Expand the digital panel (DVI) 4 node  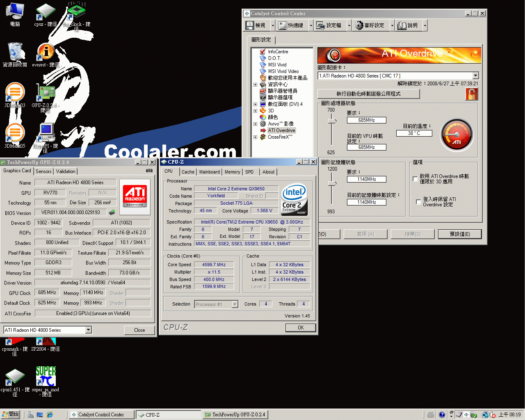click(x=255, y=104)
